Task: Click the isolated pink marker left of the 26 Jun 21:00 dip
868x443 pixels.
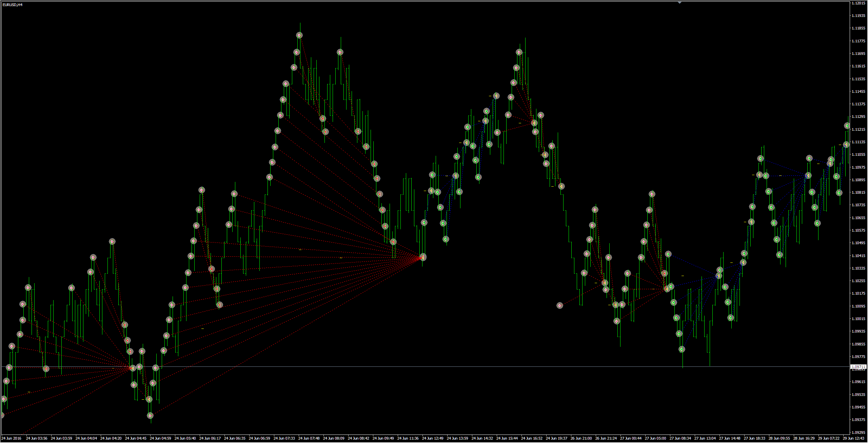Action: [560, 305]
